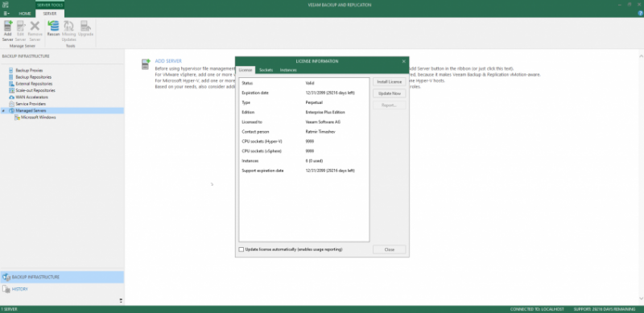Open the help question mark icon
This screenshot has height=313, width=644.
(640, 14)
